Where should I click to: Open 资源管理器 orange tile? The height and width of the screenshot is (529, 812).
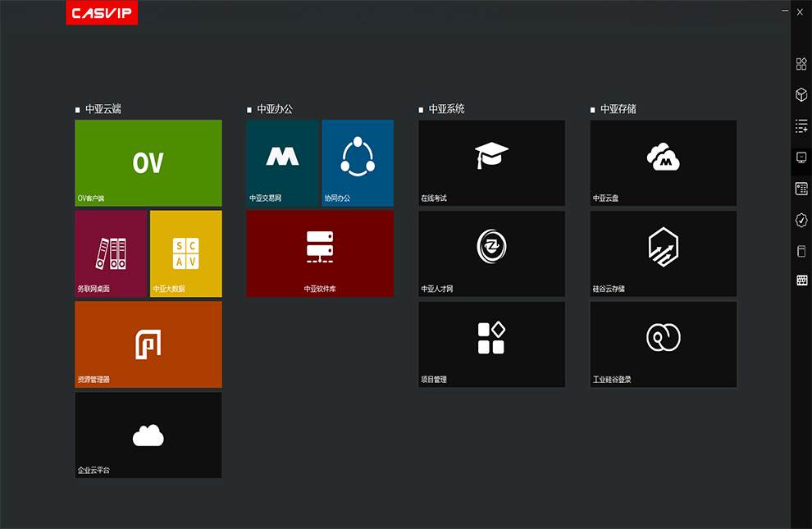[x=148, y=344]
